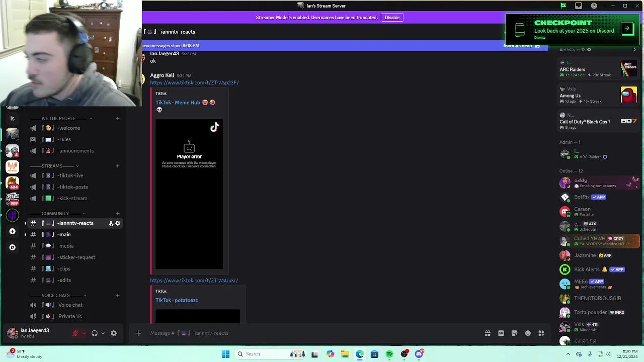Open the apps launcher icon in message bar
Viewport: 644px width, 362px height.
(541, 333)
